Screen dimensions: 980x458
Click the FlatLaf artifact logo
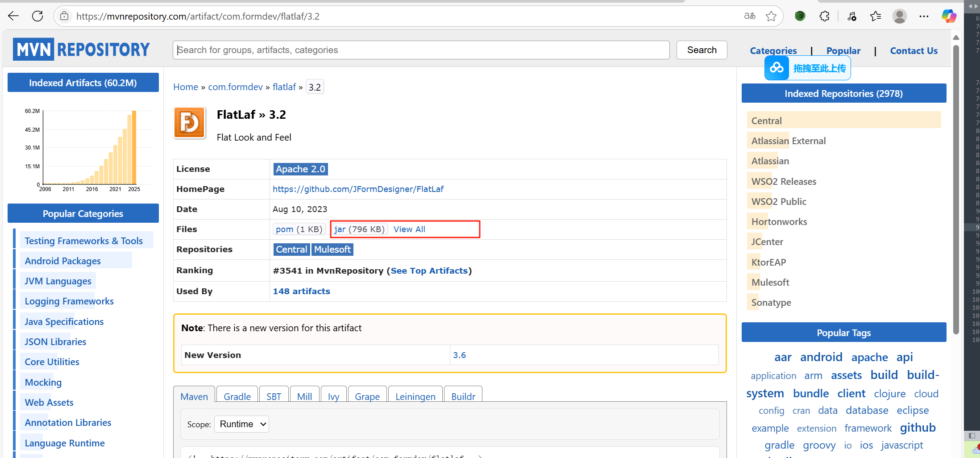(x=190, y=123)
